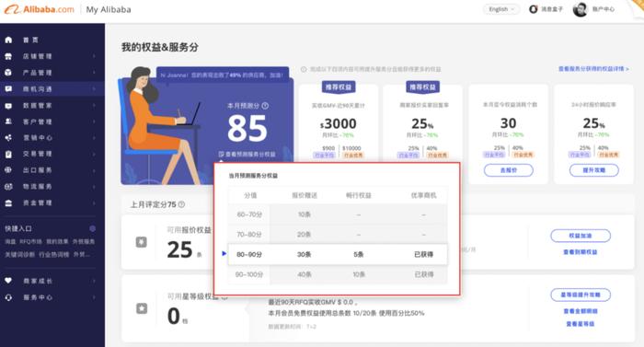Viewport: 644px width, 347px height.
Task: Open My Alibaba header title
Action: tap(109, 9)
